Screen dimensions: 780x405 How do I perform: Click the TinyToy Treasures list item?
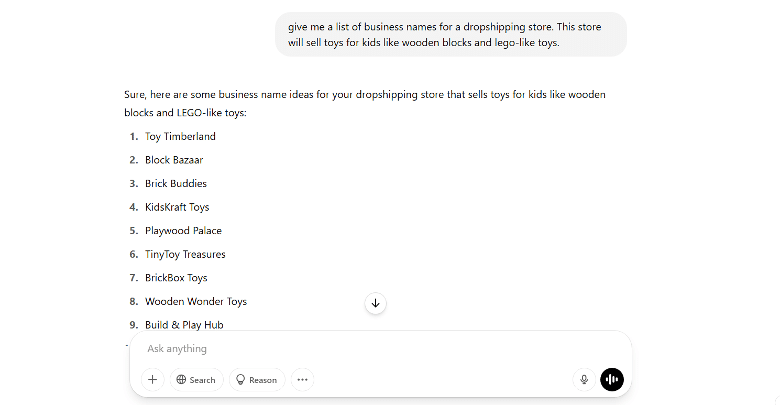point(185,254)
